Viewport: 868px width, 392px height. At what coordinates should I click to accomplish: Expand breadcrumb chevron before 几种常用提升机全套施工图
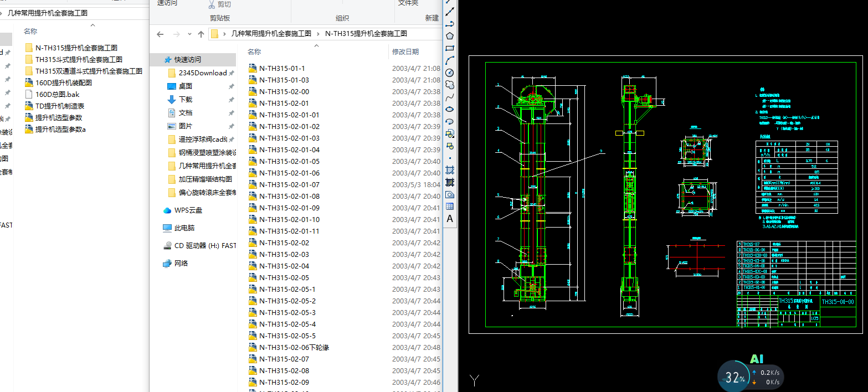[x=224, y=34]
